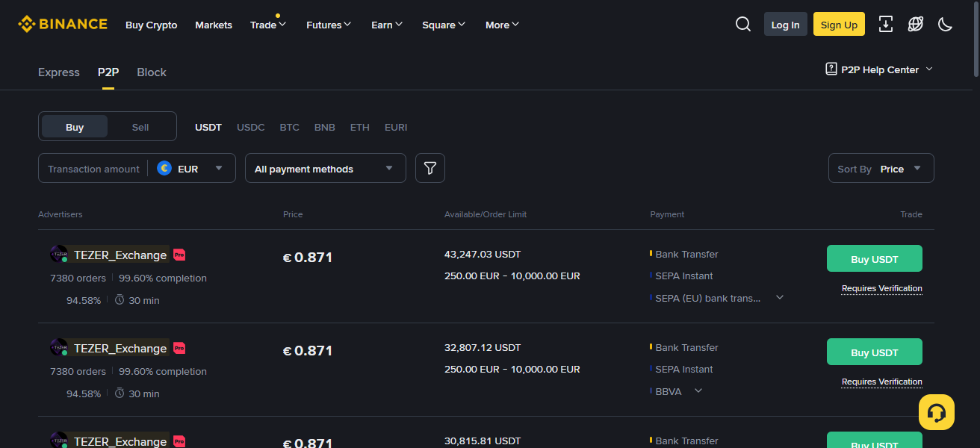Click the Advertisers column header
980x448 pixels.
click(61, 214)
